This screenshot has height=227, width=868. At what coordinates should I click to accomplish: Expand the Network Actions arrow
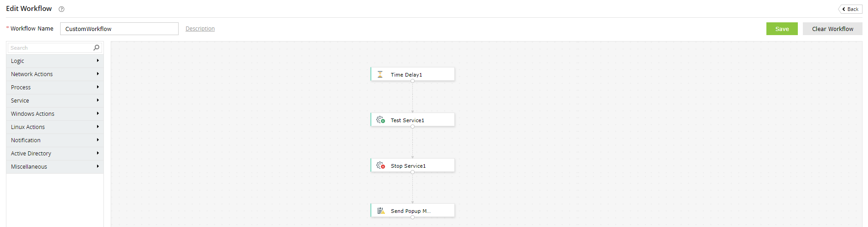tap(98, 74)
